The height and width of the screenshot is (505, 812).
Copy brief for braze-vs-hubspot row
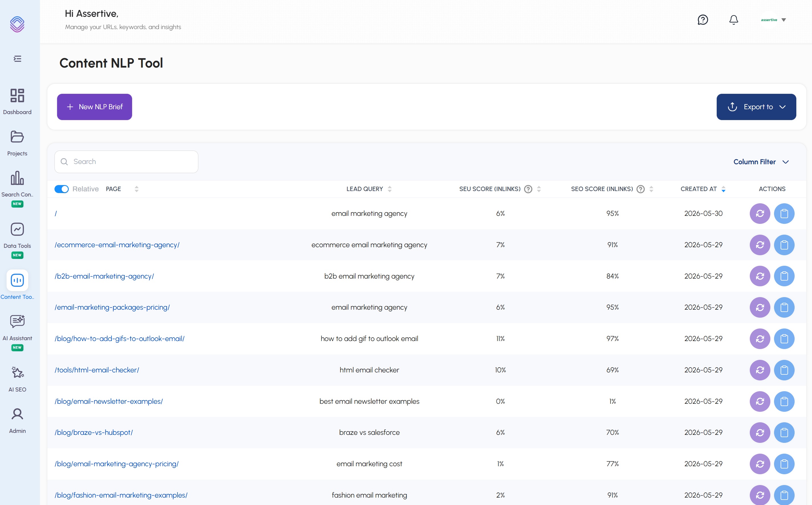pyautogui.click(x=784, y=433)
